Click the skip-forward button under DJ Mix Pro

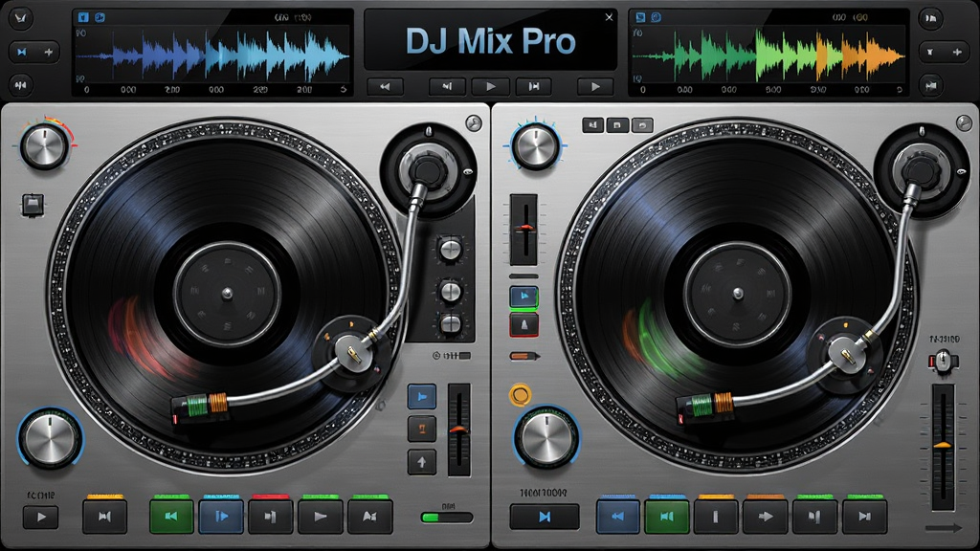point(534,87)
